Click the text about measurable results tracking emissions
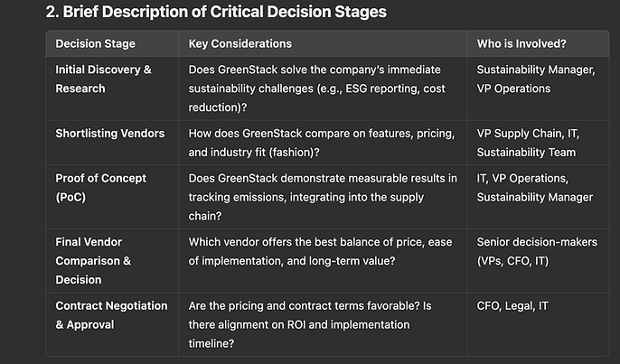The width and height of the screenshot is (620, 364). coord(323,197)
